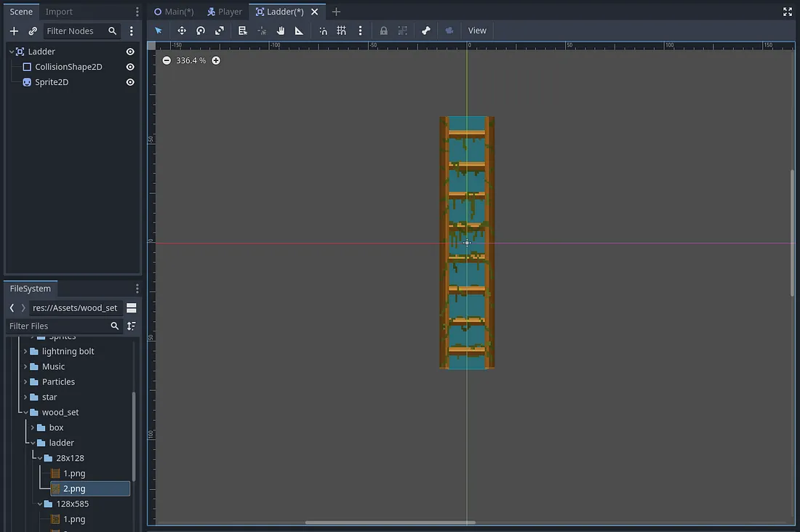The height and width of the screenshot is (532, 800).
Task: Click the change pivot tool
Action: pos(262,31)
